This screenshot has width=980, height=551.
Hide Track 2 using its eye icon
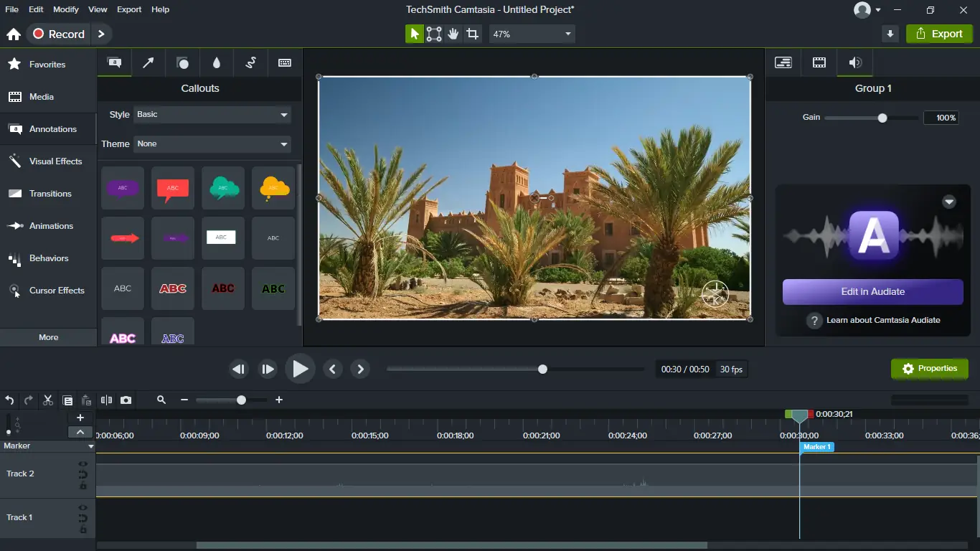[x=83, y=464]
